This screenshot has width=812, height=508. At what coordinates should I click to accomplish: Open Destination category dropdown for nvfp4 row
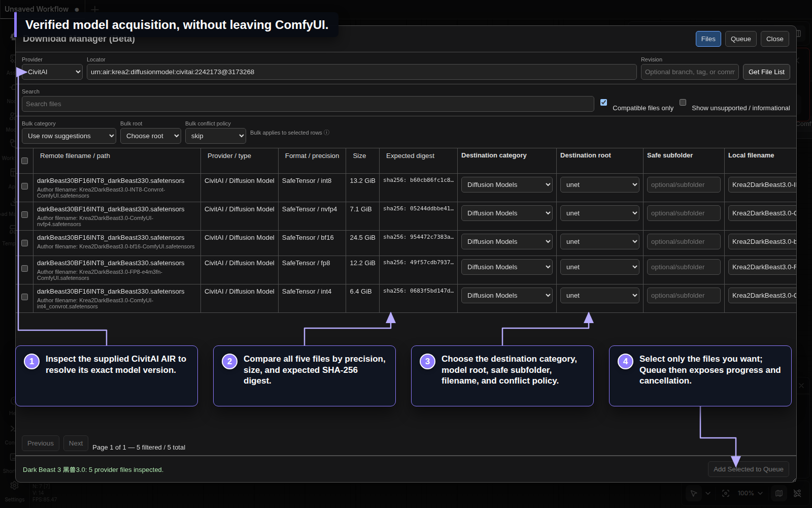(x=507, y=213)
